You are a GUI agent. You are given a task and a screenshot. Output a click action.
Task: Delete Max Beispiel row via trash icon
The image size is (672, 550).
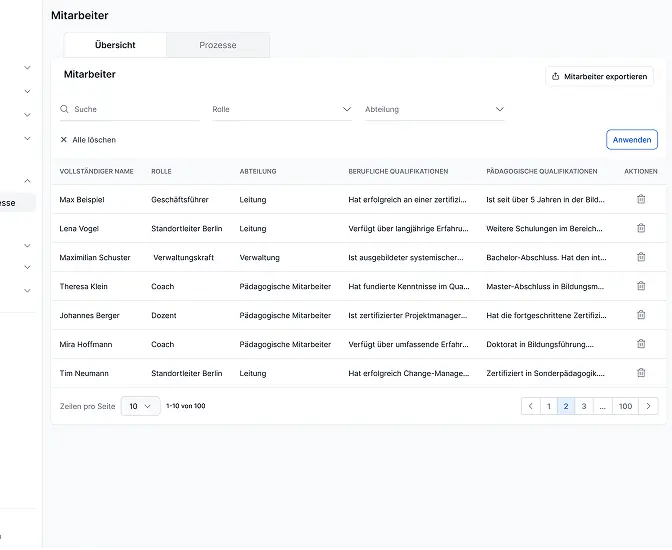(641, 199)
